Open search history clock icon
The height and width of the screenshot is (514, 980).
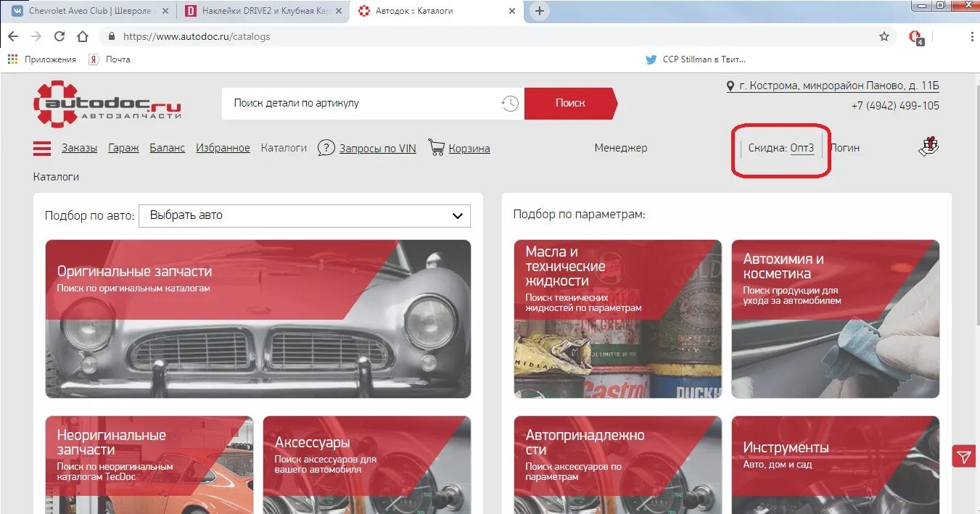point(510,104)
